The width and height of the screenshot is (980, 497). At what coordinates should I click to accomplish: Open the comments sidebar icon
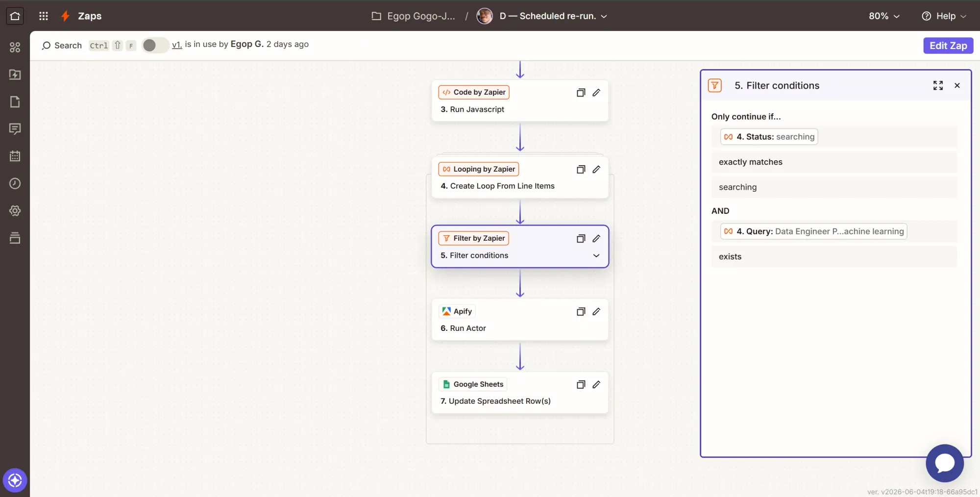(x=15, y=129)
